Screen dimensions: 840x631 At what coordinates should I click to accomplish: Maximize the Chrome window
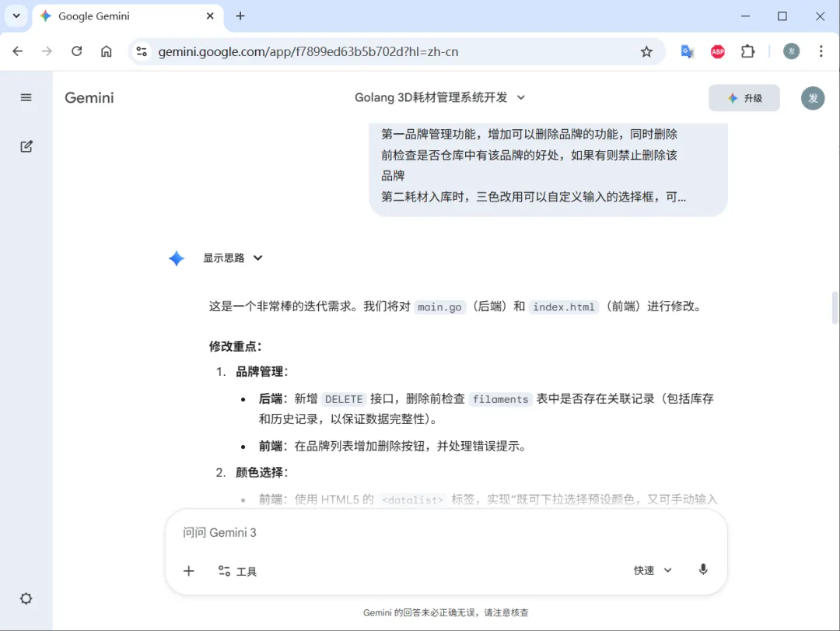point(782,16)
